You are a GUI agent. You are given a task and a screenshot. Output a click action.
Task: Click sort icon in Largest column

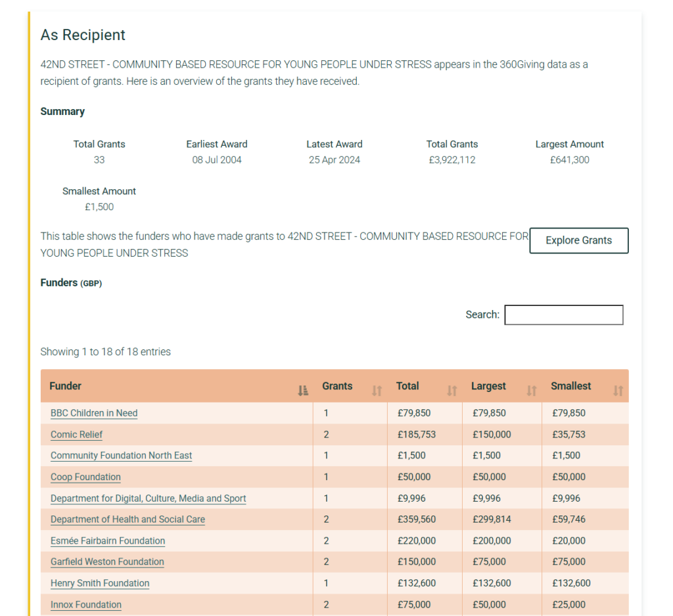click(x=532, y=391)
